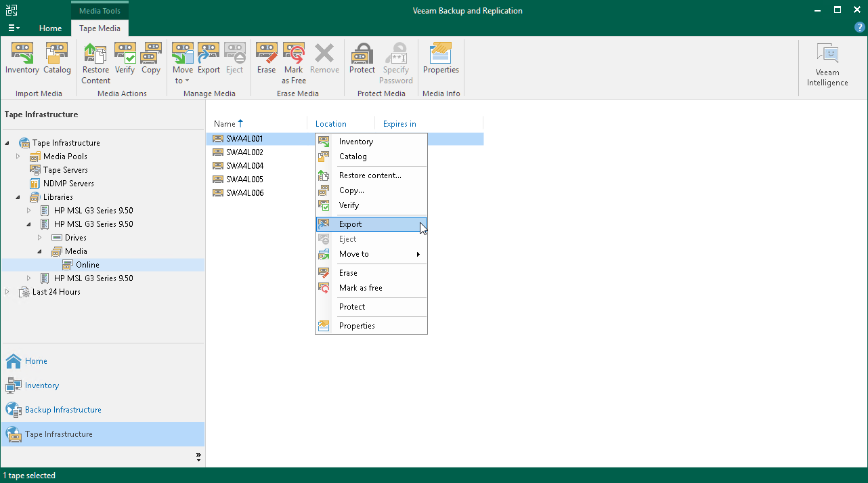This screenshot has width=868, height=483.
Task: Click the Last 24 Hours gear icon
Action: pyautogui.click(x=24, y=292)
